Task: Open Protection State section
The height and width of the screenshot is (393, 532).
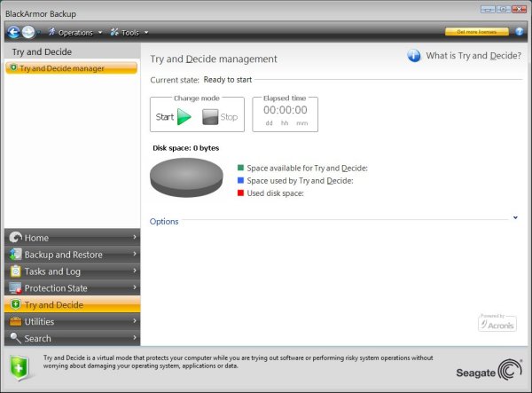Action: point(73,287)
